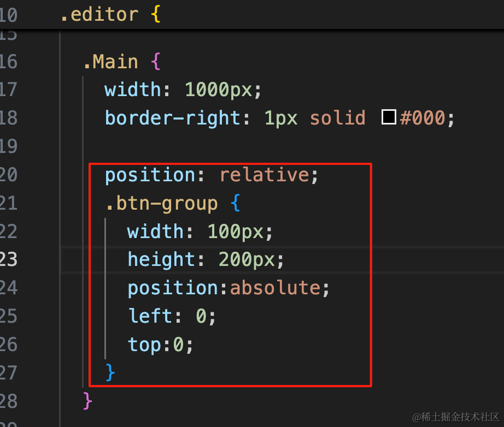Click line number 23 in gutter

(x=8, y=259)
